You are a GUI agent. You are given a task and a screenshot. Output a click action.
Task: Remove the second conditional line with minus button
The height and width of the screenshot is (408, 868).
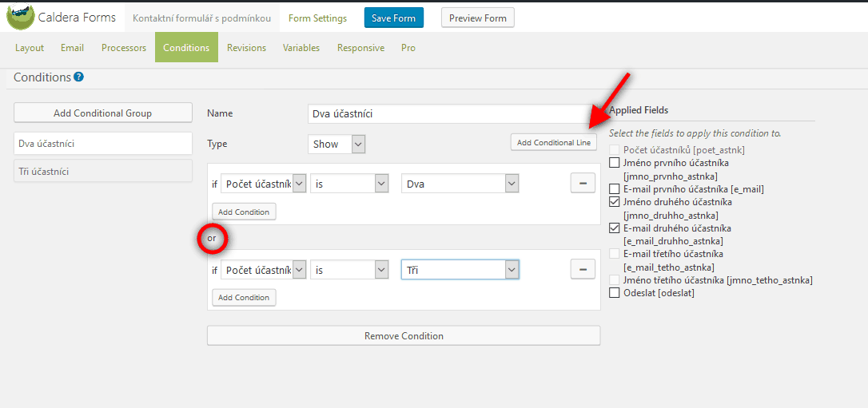pyautogui.click(x=582, y=270)
